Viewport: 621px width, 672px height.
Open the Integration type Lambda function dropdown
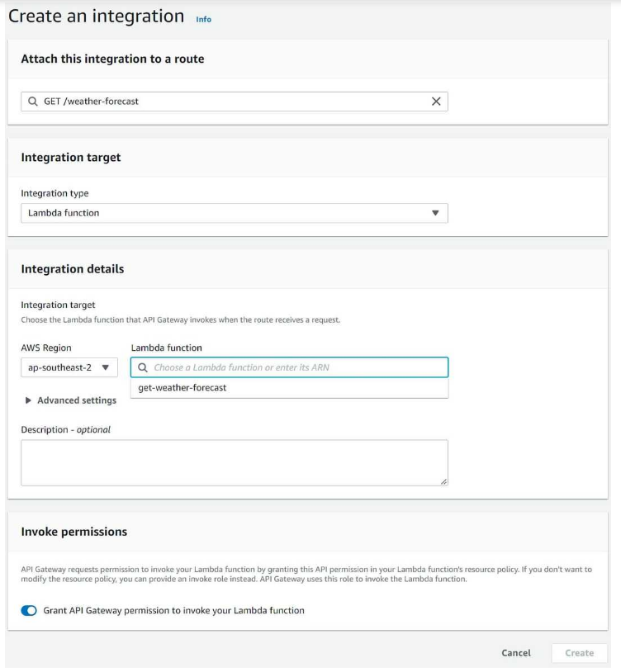point(235,213)
